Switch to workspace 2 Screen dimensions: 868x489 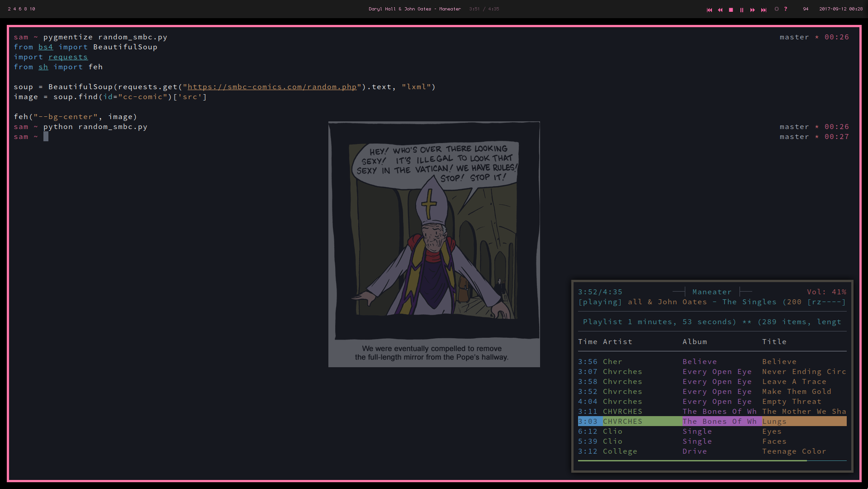point(9,9)
